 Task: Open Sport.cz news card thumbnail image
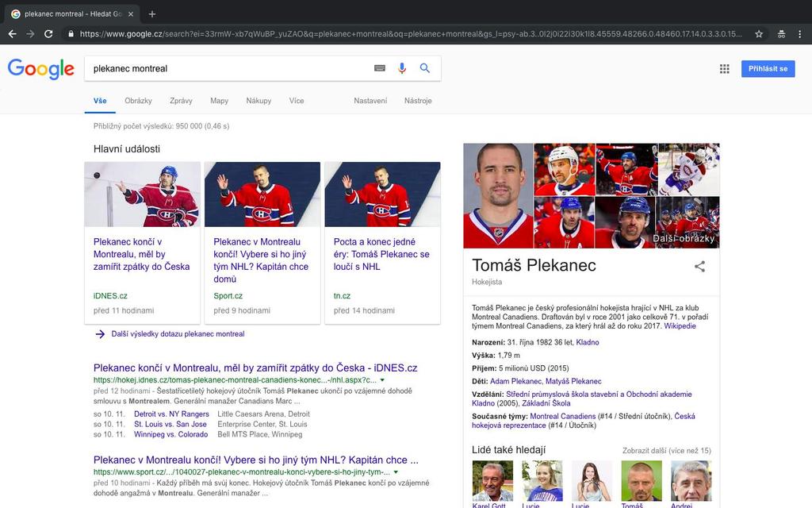point(262,194)
